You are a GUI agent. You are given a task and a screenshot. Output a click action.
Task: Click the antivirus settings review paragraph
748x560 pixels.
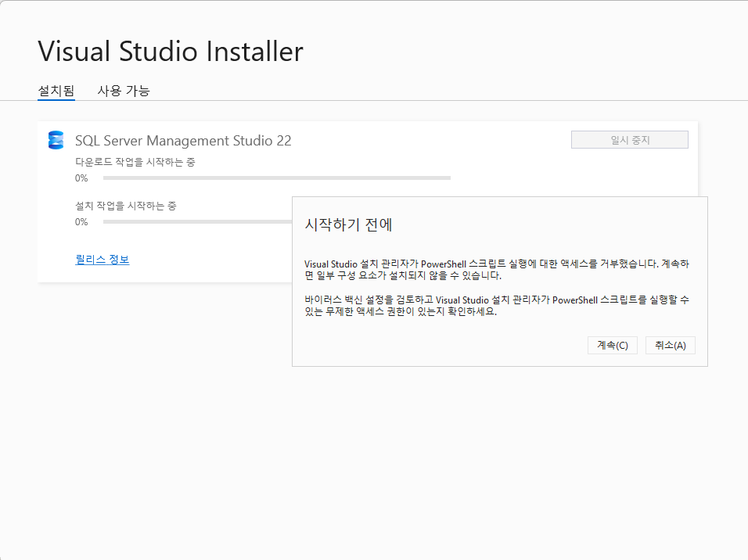497,306
